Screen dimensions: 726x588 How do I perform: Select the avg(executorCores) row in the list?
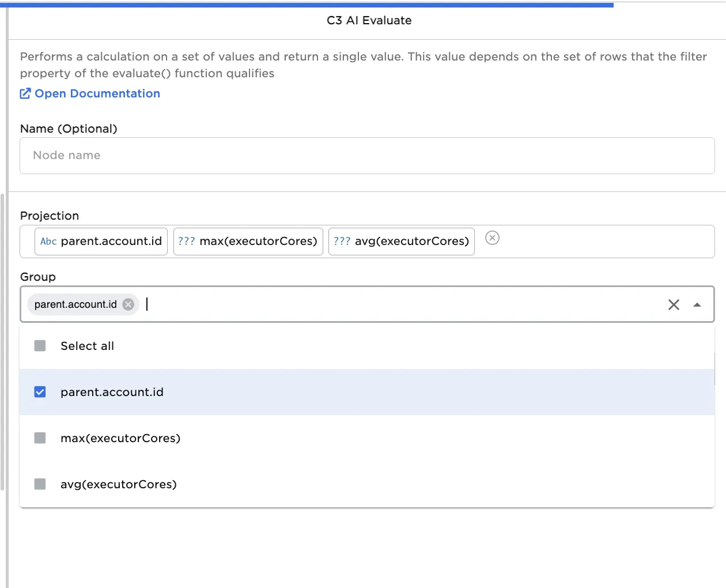118,484
